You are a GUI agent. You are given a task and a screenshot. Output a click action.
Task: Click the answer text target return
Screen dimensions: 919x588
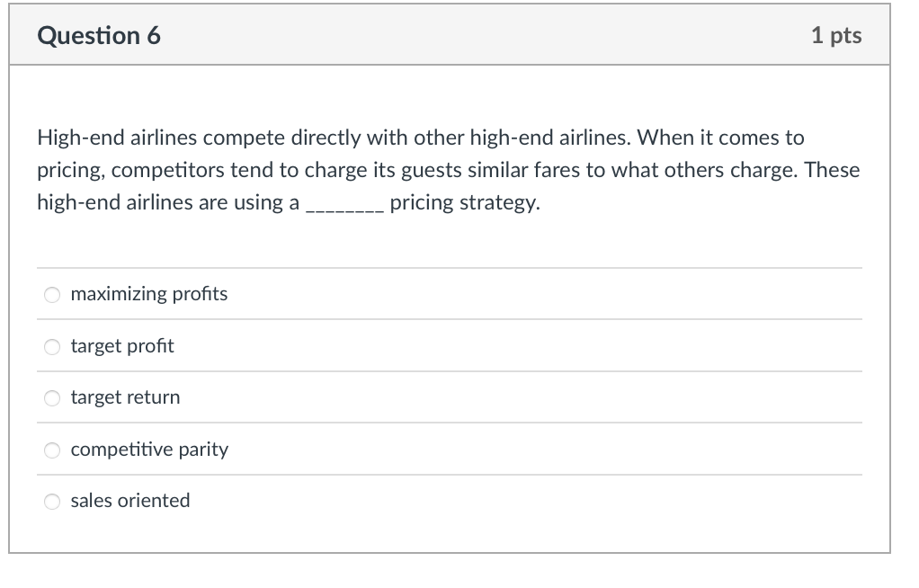125,396
